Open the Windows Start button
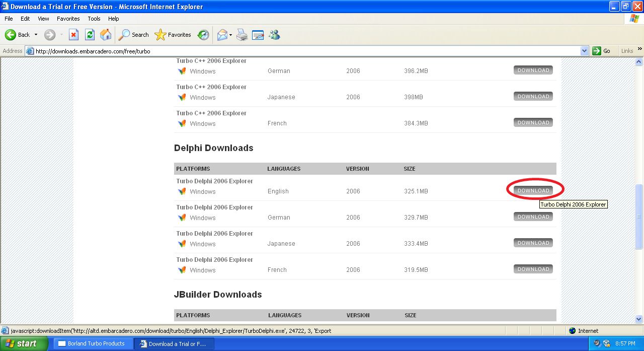Viewport: 644px width, 351px height. 24,343
